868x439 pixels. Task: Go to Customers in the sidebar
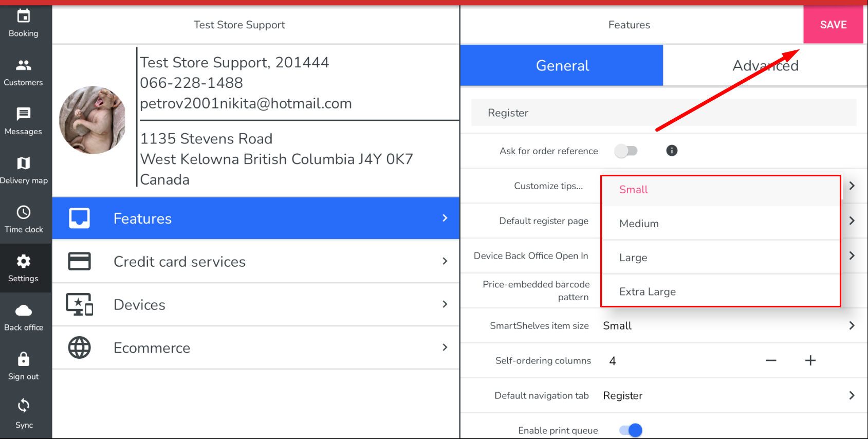[24, 65]
